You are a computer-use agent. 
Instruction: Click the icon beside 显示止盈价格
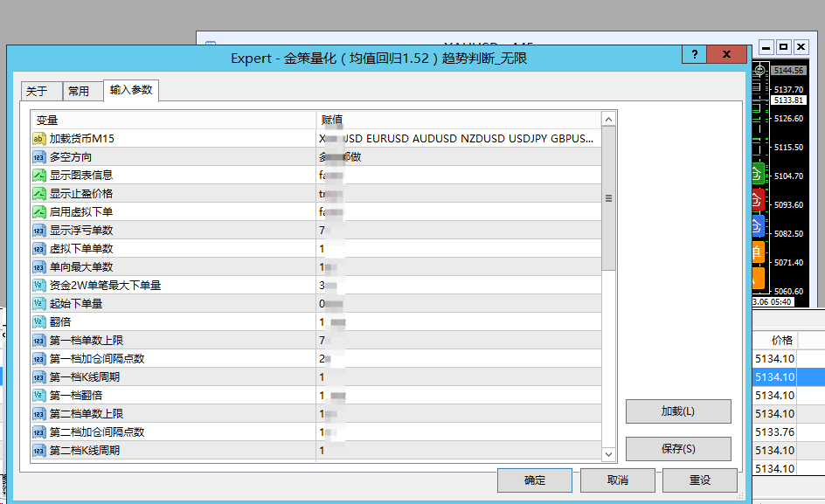pos(39,194)
